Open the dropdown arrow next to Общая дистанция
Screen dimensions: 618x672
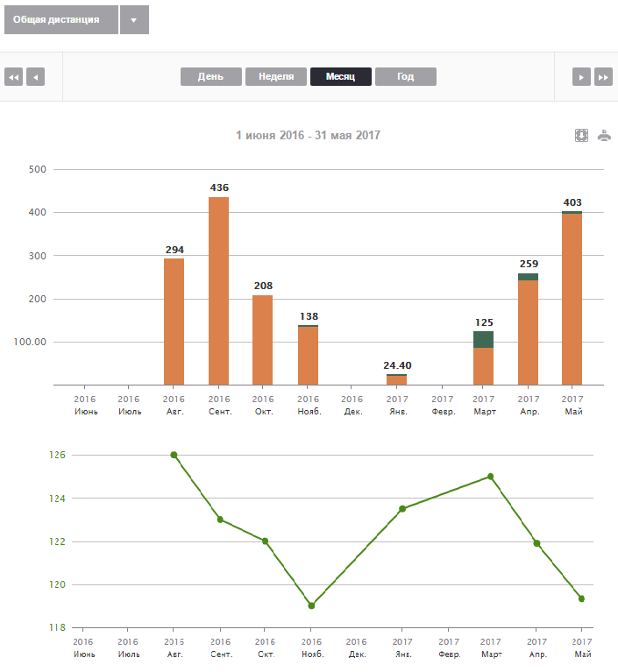point(134,20)
